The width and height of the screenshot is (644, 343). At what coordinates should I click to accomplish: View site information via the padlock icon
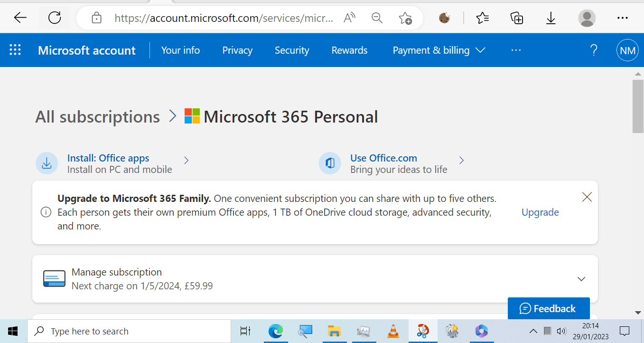97,19
